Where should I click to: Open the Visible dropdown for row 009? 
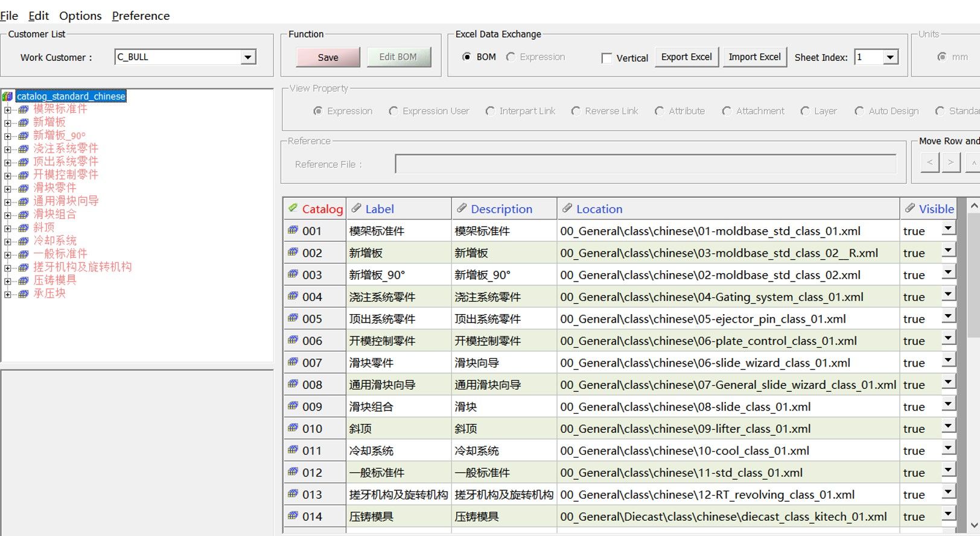pyautogui.click(x=949, y=405)
